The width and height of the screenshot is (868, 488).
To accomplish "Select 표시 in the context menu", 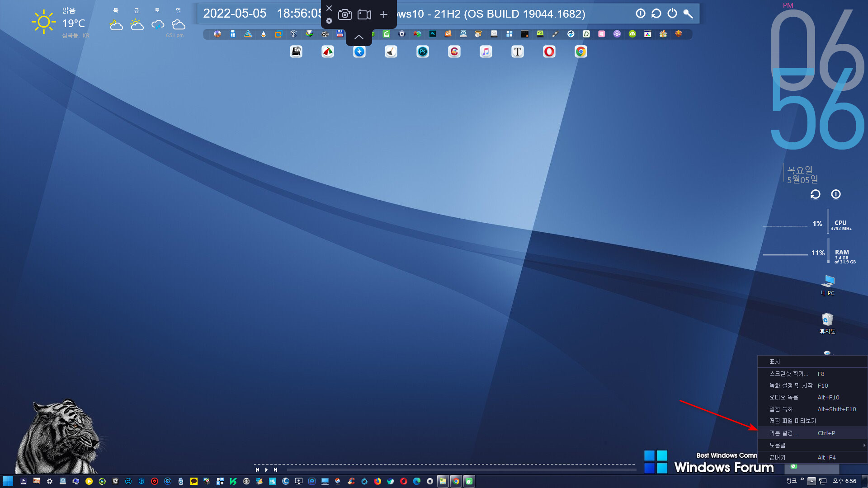I will pyautogui.click(x=812, y=362).
